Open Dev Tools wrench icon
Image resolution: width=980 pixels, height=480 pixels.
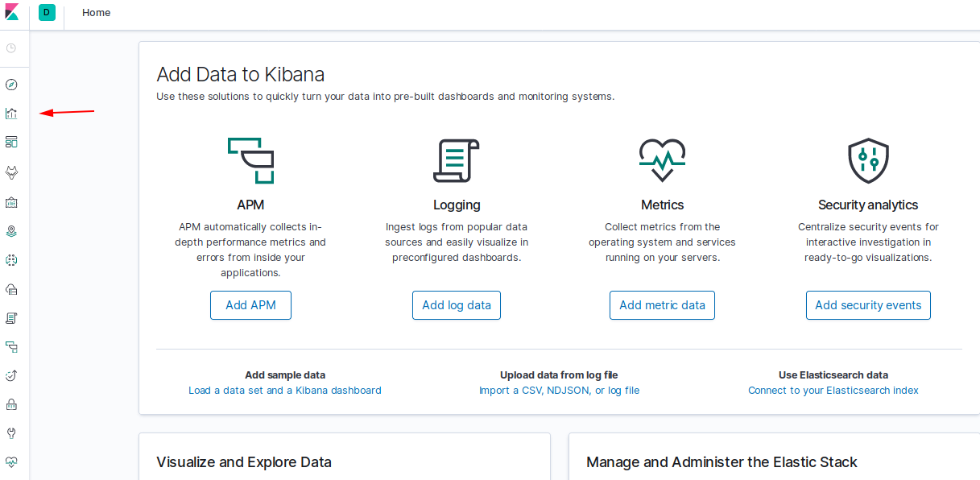[11, 433]
